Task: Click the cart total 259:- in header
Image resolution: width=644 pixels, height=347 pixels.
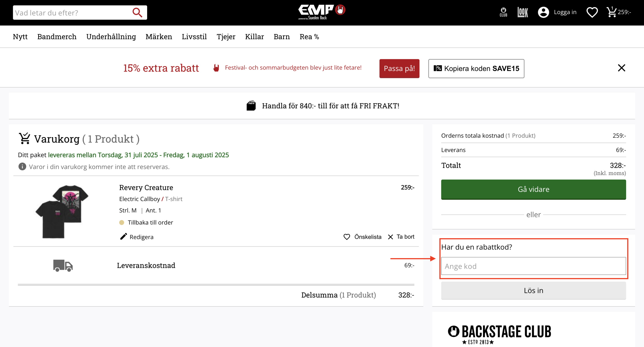Action: tap(624, 12)
